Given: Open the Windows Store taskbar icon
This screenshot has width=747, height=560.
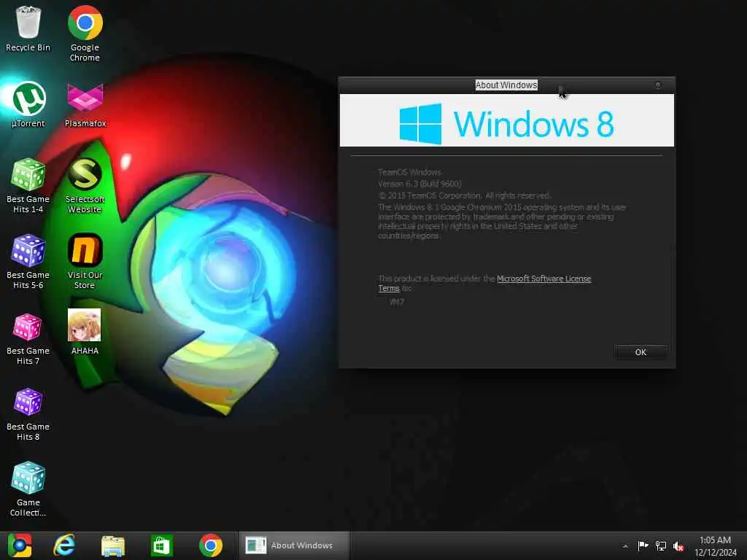Looking at the screenshot, I should coord(161,545).
